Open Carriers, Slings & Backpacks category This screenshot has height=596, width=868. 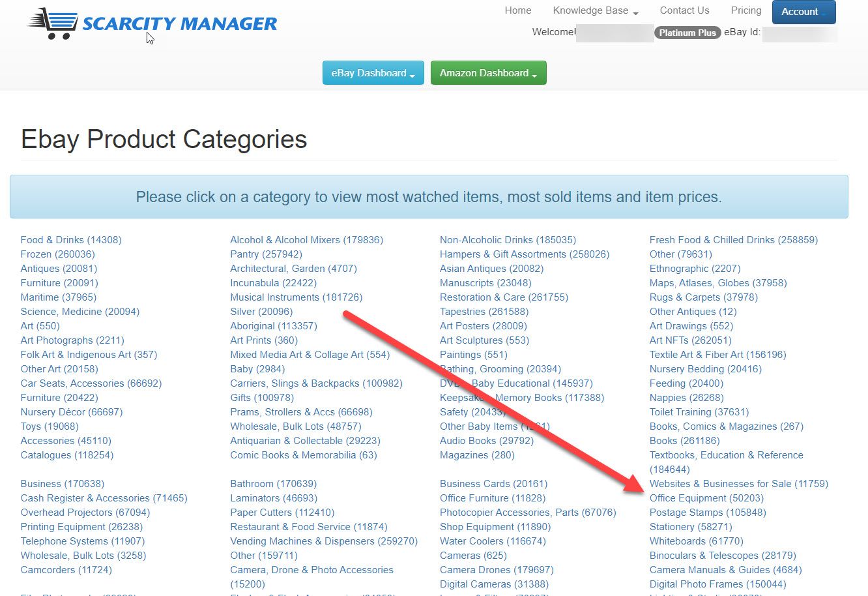317,383
